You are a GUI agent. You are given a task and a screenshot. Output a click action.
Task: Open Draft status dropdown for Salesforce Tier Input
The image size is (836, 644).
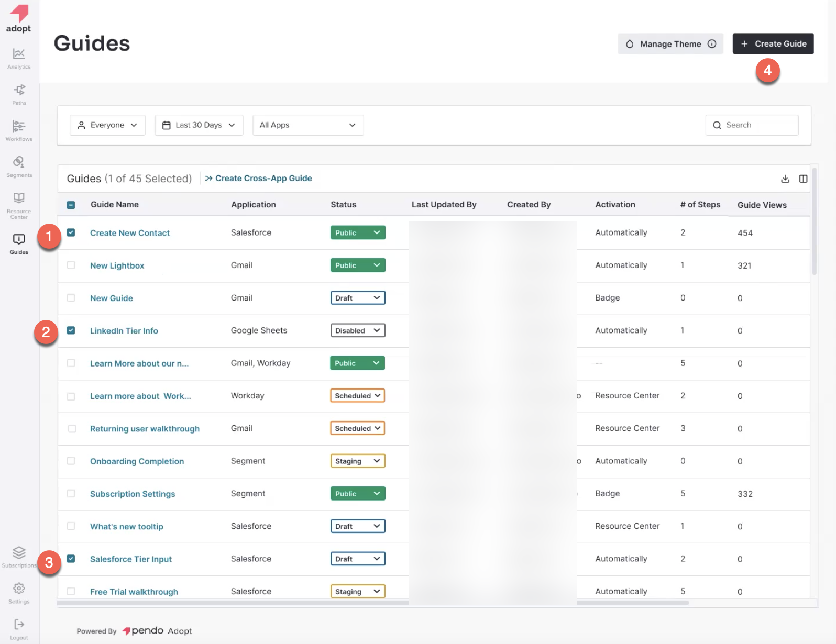(x=358, y=559)
